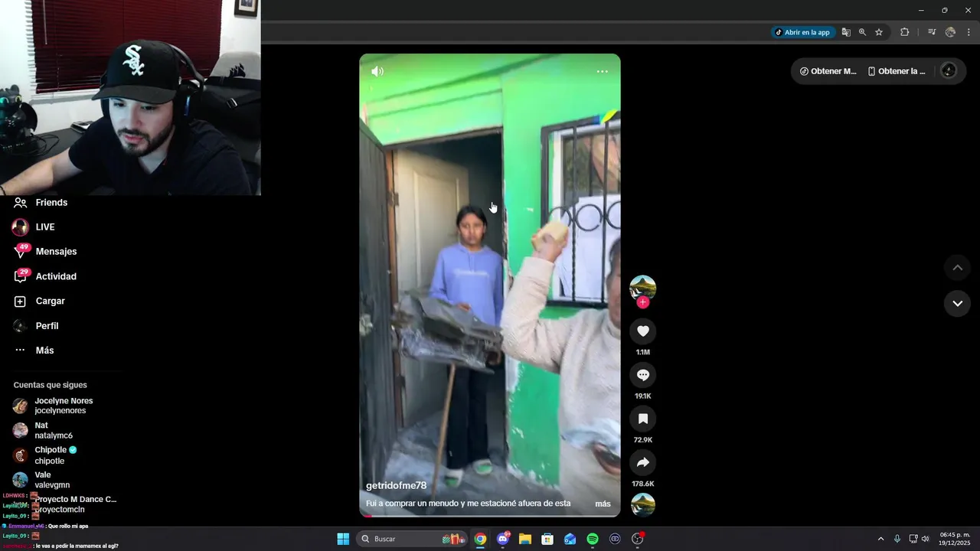
Task: Bookmark this page with the star icon
Action: [x=879, y=32]
